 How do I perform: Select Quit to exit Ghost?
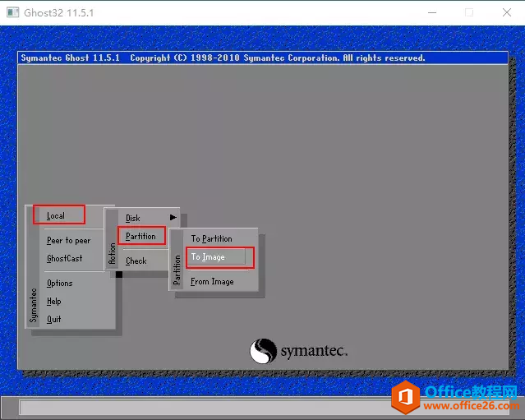(x=54, y=319)
